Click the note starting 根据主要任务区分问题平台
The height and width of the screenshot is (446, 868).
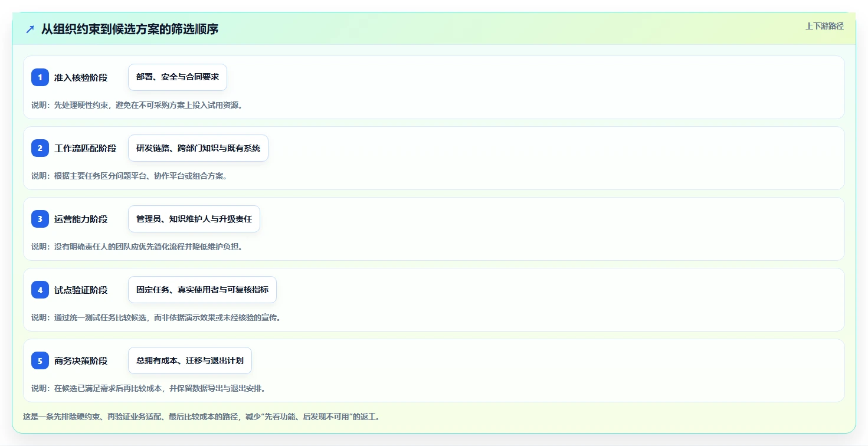(129, 176)
